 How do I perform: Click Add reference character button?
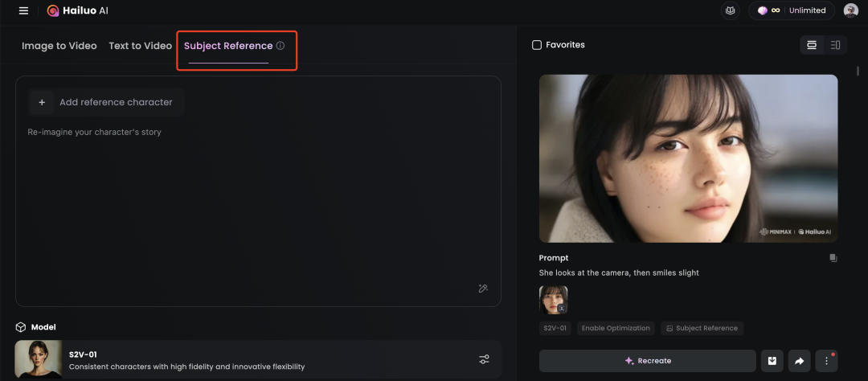coord(106,102)
